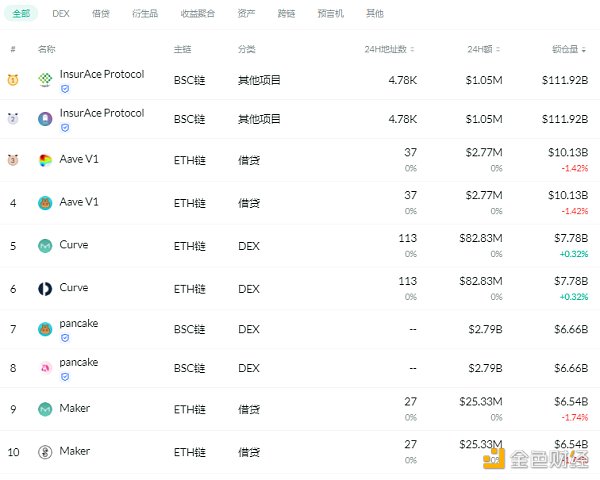Select the 收益聚合 tab
This screenshot has height=480, width=600.
[x=195, y=14]
